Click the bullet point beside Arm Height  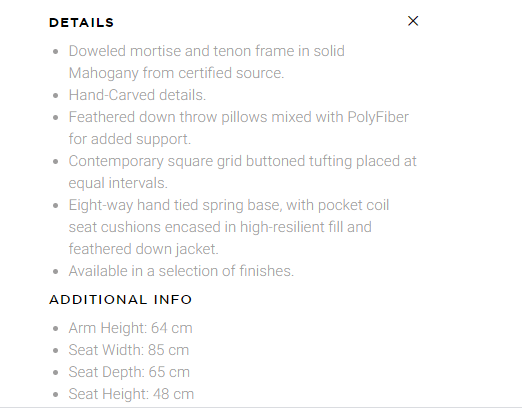[56, 329]
